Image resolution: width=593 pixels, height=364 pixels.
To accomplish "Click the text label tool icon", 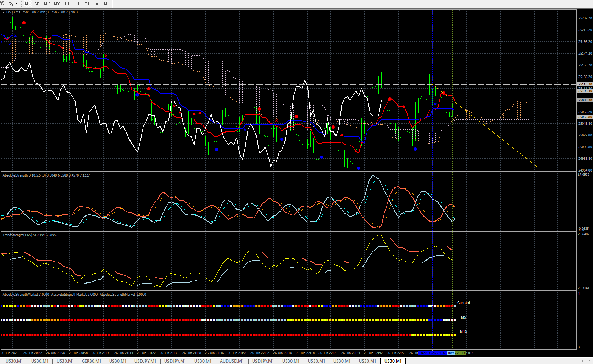I will (x=2, y=4).
